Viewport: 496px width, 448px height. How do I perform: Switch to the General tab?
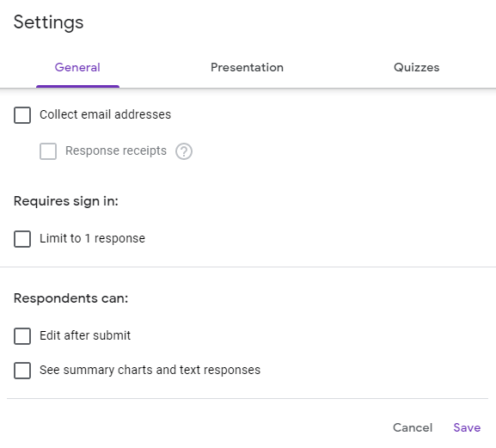77,67
